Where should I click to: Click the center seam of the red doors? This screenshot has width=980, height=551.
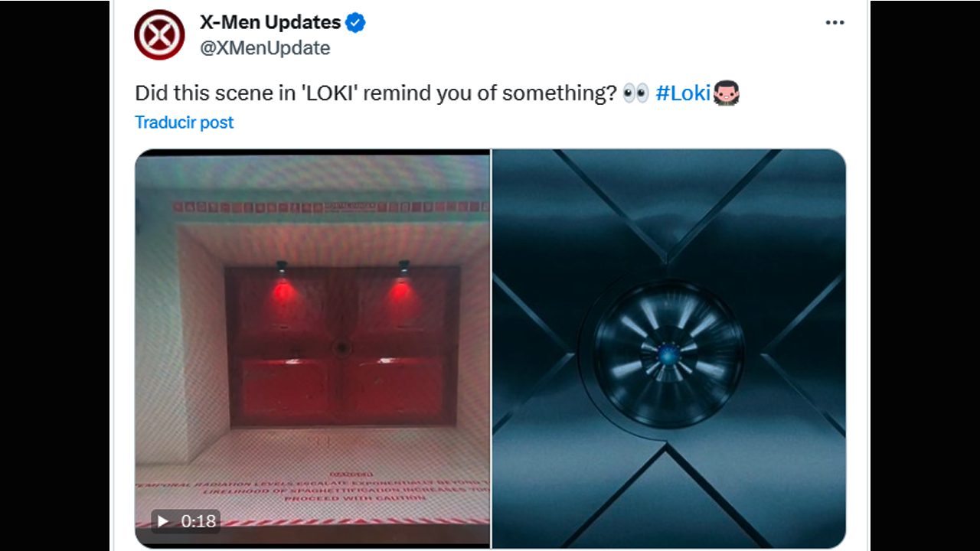pyautogui.click(x=341, y=347)
